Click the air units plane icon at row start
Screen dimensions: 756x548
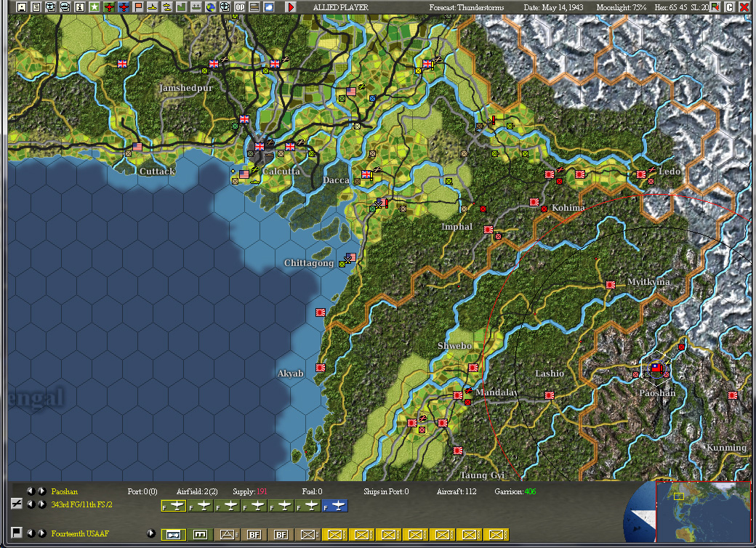[x=17, y=504]
